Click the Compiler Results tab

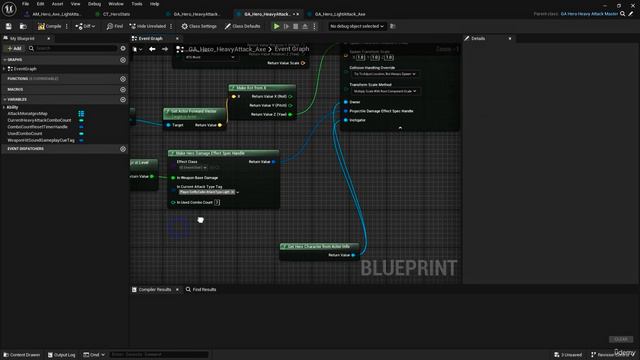coord(155,289)
